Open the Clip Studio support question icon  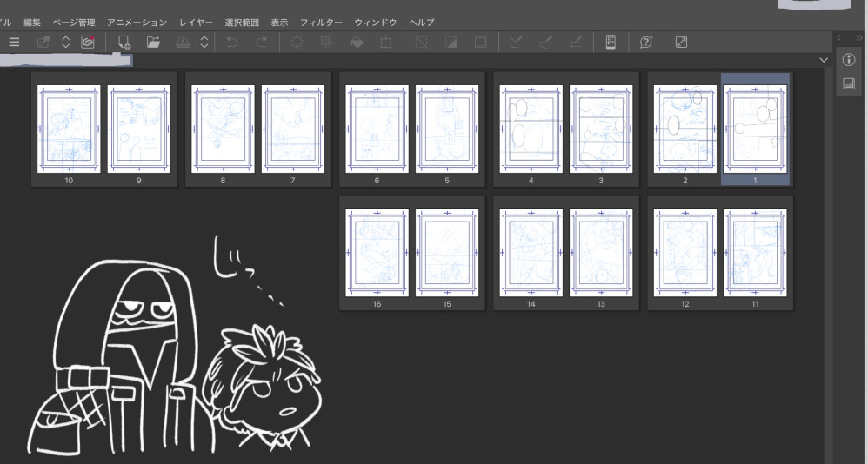tap(646, 42)
